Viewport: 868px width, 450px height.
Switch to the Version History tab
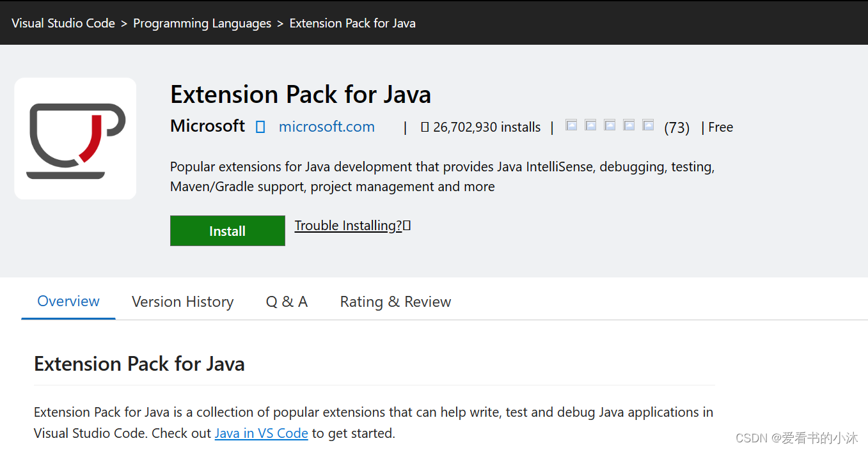182,302
